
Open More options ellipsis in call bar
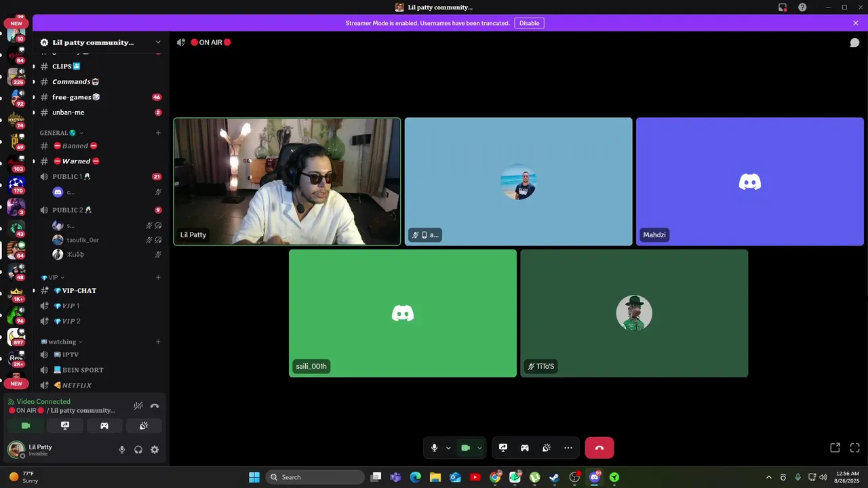click(x=568, y=448)
